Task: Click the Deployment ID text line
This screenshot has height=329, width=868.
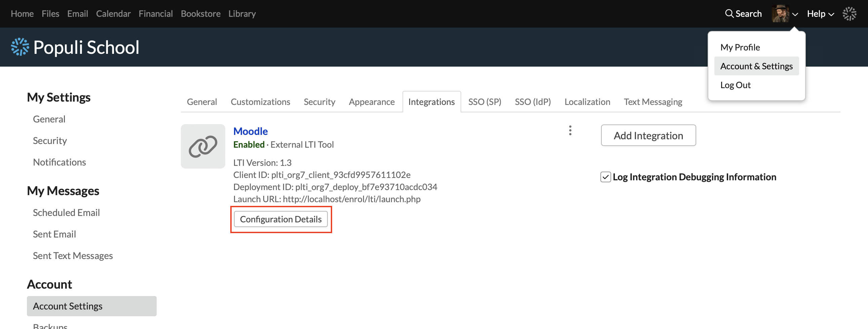Action: 335,187
